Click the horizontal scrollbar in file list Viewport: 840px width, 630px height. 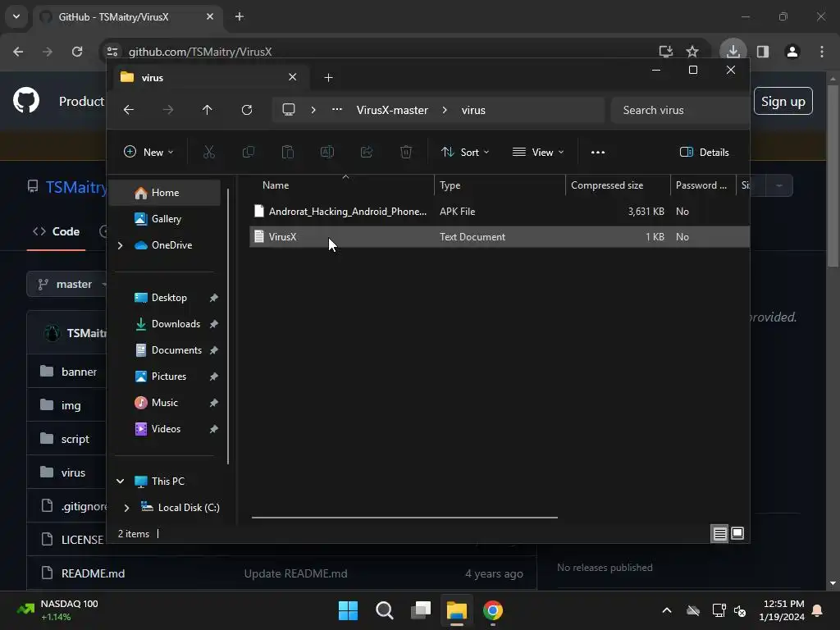point(404,518)
